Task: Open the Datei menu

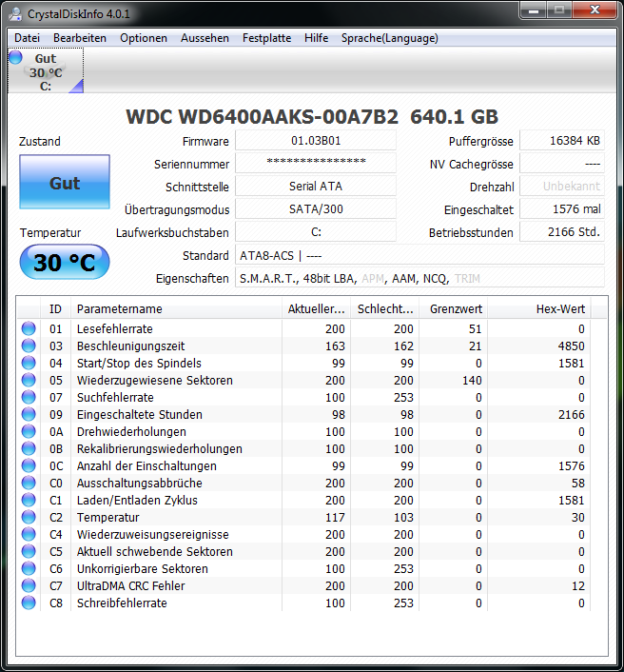Action: click(27, 38)
